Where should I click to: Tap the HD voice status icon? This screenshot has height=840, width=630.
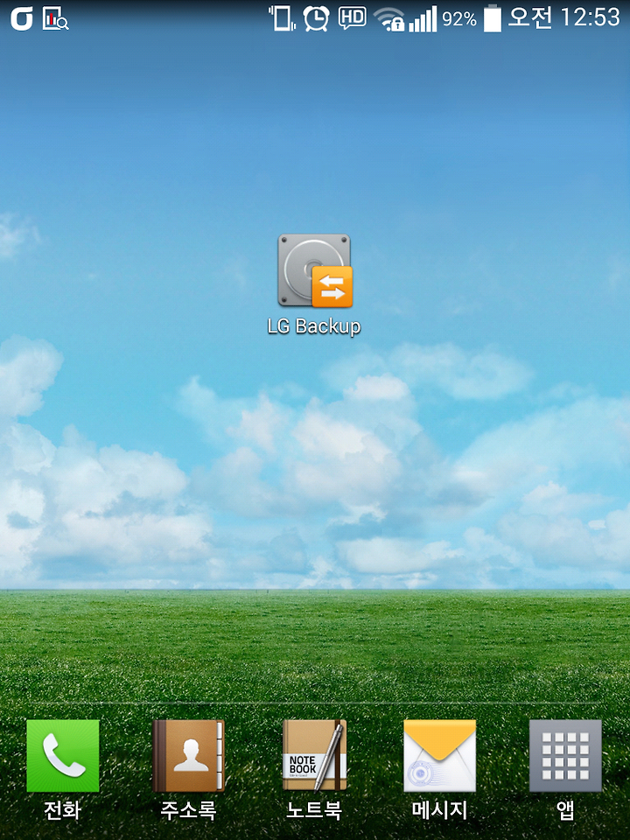353,17
